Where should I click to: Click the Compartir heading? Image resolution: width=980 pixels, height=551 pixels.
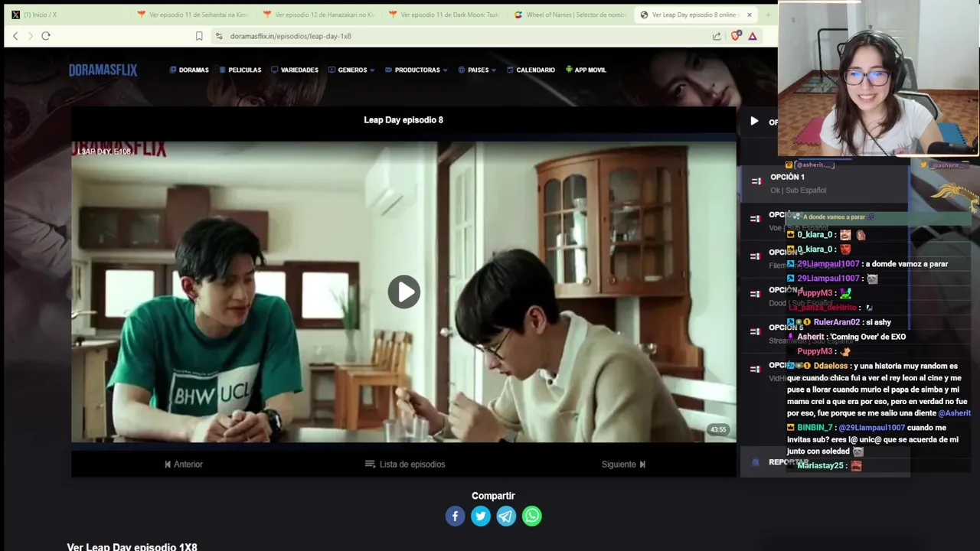tap(493, 496)
